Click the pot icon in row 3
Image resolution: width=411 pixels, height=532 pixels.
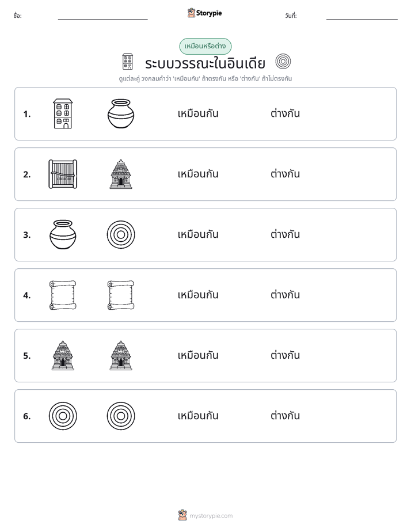click(x=63, y=234)
